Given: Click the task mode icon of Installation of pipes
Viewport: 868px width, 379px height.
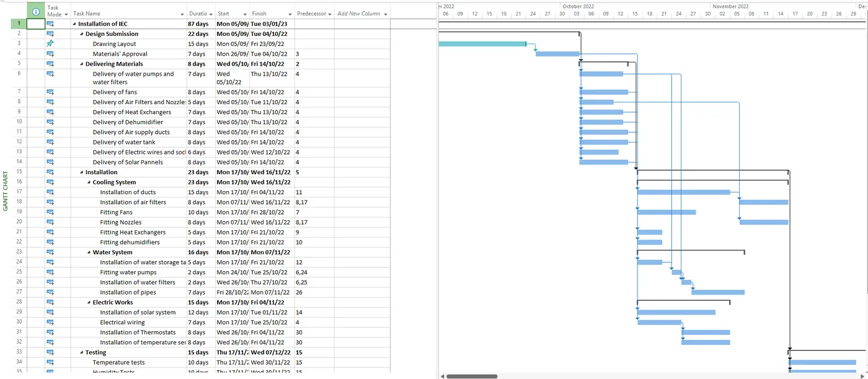Looking at the screenshot, I should (x=50, y=292).
